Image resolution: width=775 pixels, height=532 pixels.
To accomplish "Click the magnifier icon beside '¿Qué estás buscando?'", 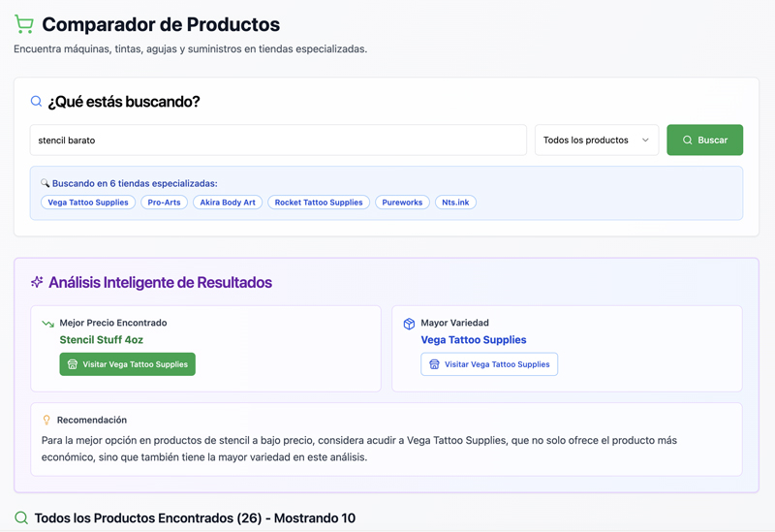I will [37, 102].
